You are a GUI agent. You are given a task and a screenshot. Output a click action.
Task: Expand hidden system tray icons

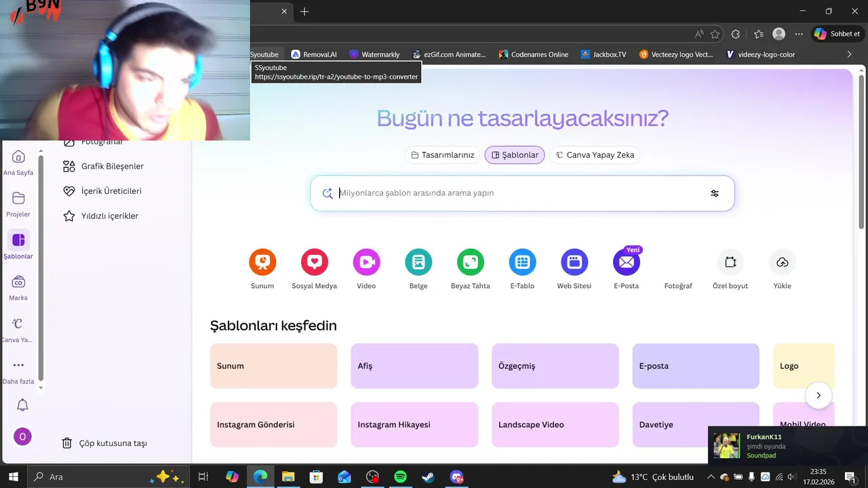point(711,477)
